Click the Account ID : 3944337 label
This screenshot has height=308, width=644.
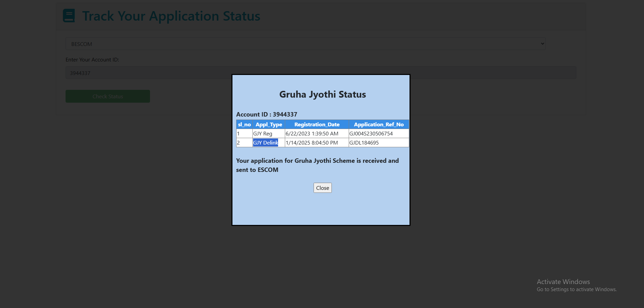[267, 114]
